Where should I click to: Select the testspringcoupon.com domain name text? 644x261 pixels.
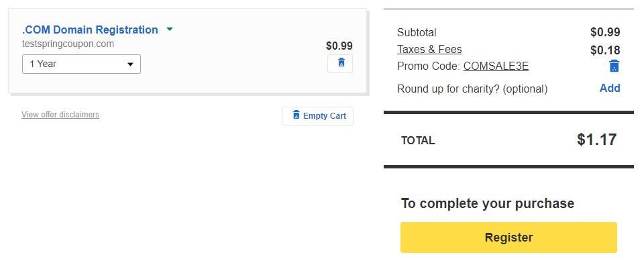pos(68,44)
